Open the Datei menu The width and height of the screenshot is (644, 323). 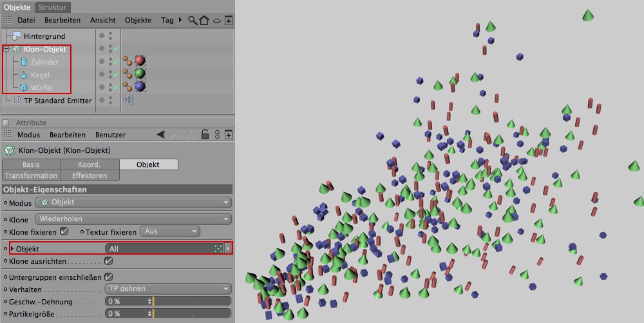[26, 21]
